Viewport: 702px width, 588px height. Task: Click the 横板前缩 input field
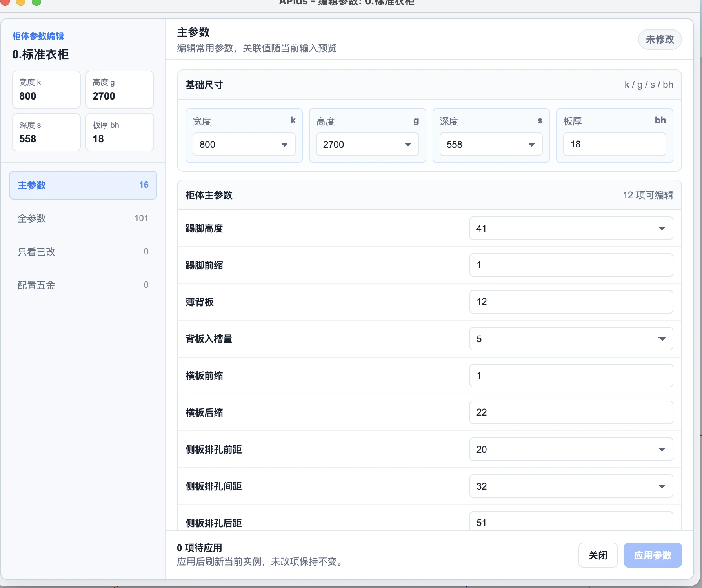tap(571, 376)
